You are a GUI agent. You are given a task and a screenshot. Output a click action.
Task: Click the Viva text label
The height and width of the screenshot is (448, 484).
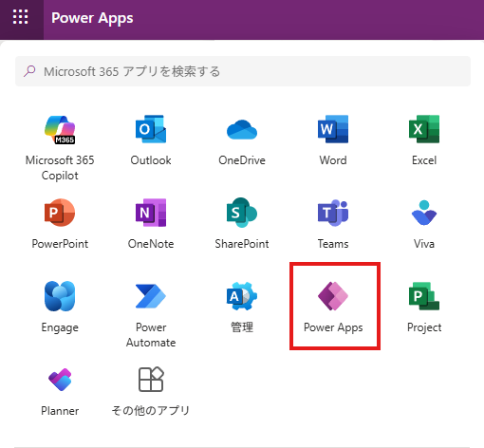424,244
